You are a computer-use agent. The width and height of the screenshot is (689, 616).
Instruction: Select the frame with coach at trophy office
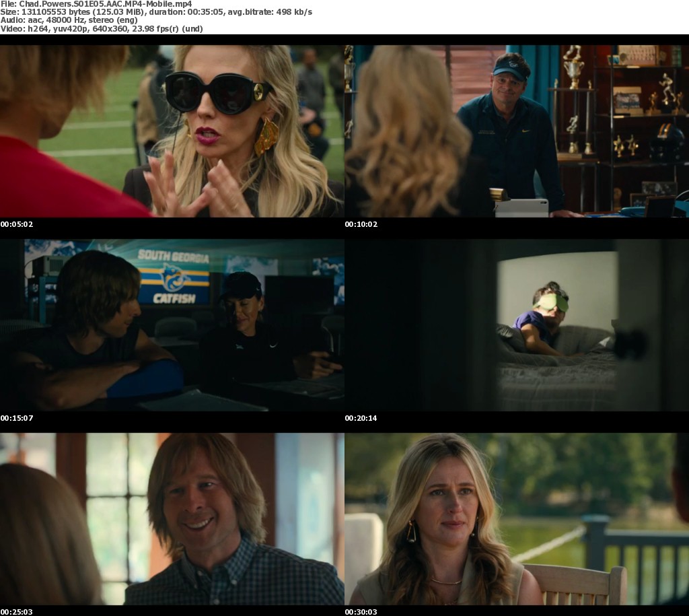[x=516, y=131]
